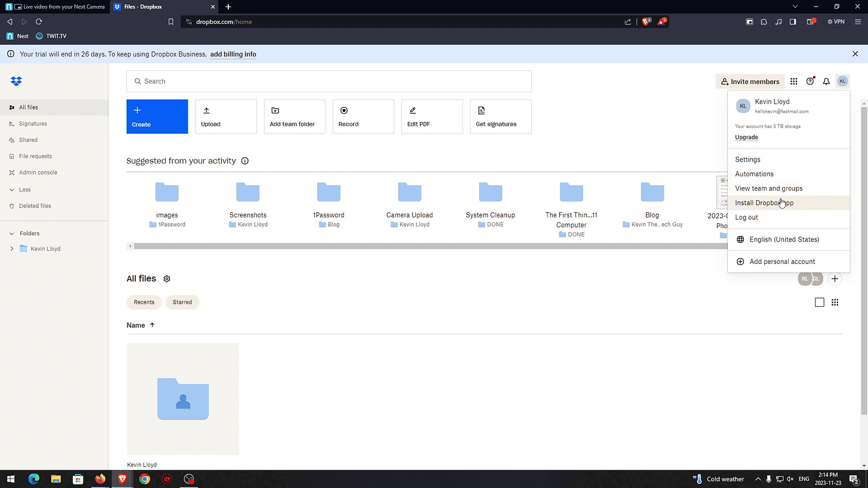Select Settings from the account menu

748,159
